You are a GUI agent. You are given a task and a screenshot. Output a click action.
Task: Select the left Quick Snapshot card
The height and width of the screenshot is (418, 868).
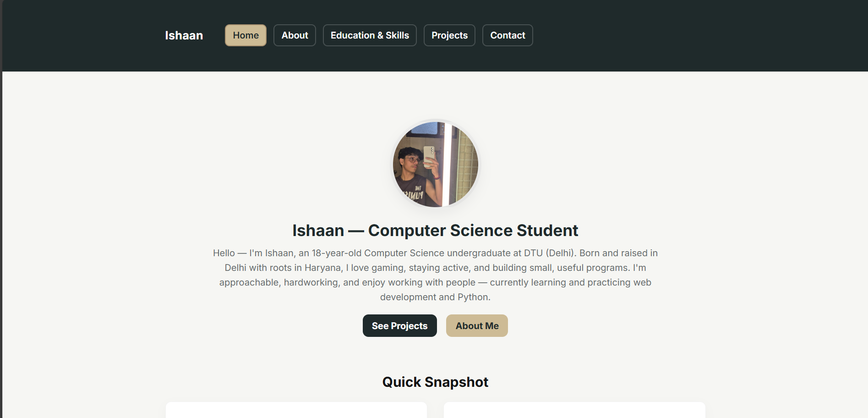click(296, 410)
